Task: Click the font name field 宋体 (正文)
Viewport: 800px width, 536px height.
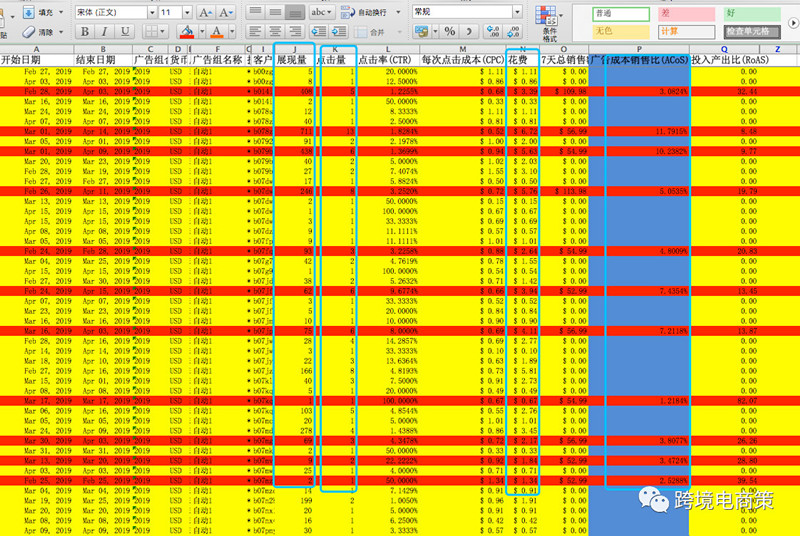Action: click(111, 12)
